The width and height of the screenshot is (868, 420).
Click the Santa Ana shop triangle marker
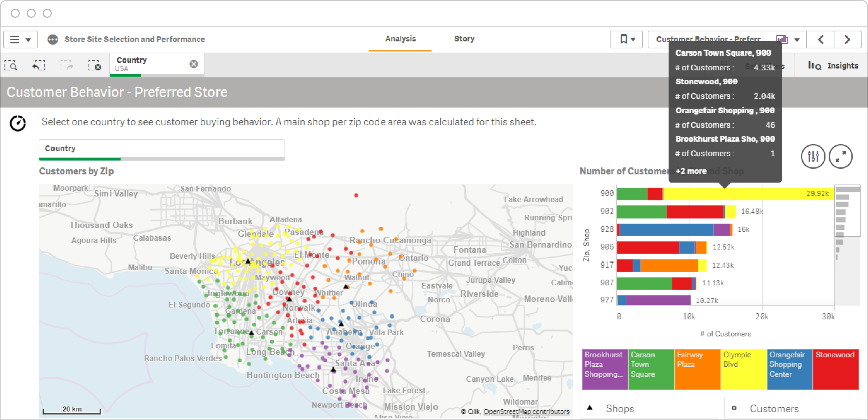click(333, 370)
